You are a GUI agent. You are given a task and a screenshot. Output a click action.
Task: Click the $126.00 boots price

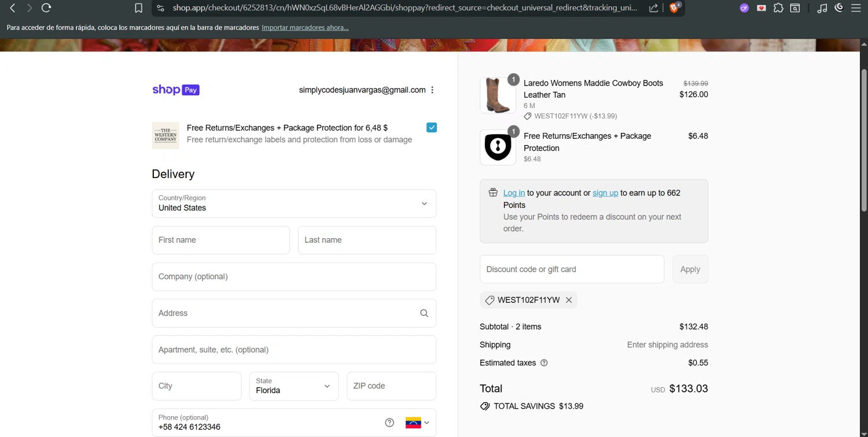[x=694, y=95]
